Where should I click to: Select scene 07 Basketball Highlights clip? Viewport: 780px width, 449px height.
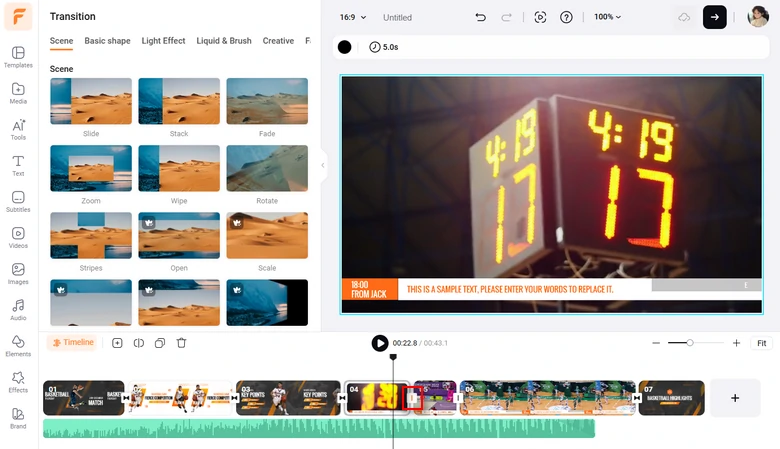coord(672,398)
